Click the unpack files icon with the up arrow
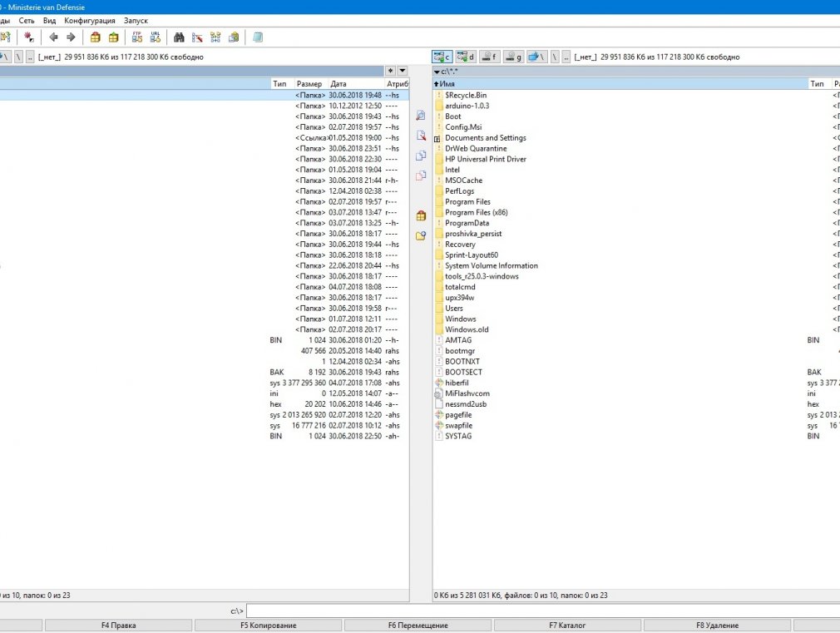The image size is (840, 633). tap(114, 37)
